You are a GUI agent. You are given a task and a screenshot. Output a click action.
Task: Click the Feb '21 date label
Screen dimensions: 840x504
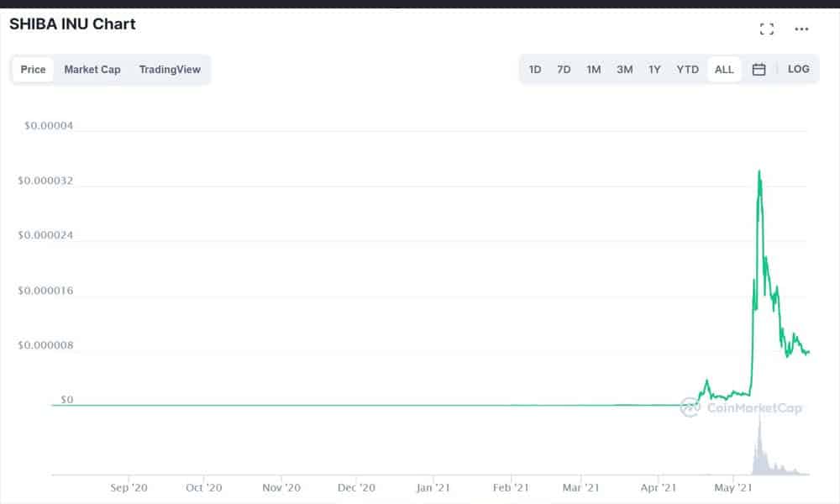pyautogui.click(x=511, y=488)
